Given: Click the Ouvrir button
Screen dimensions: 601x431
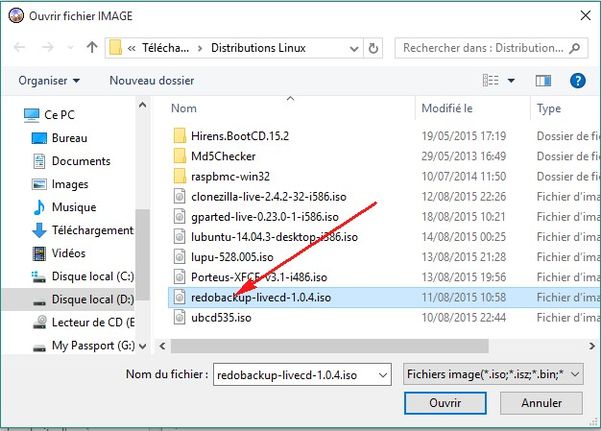Looking at the screenshot, I should click(x=445, y=403).
